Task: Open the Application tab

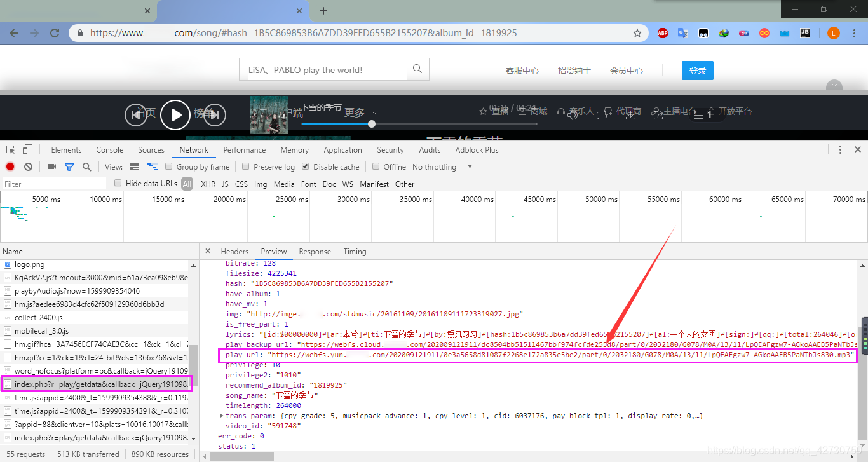Action: tap(342, 150)
